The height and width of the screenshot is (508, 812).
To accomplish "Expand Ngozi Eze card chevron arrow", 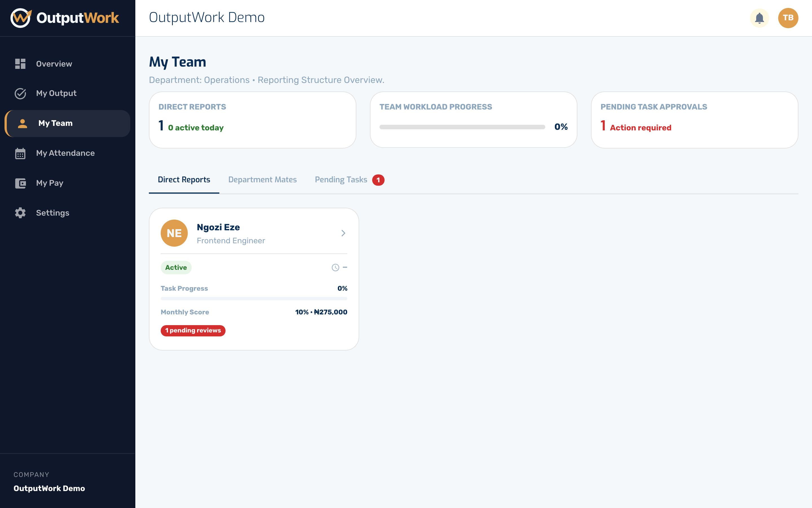I will point(343,233).
